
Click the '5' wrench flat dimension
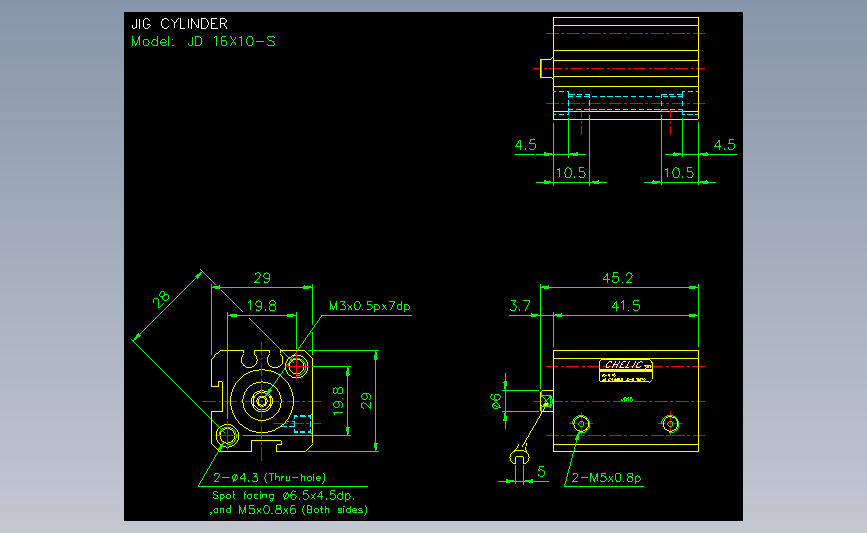[541, 472]
